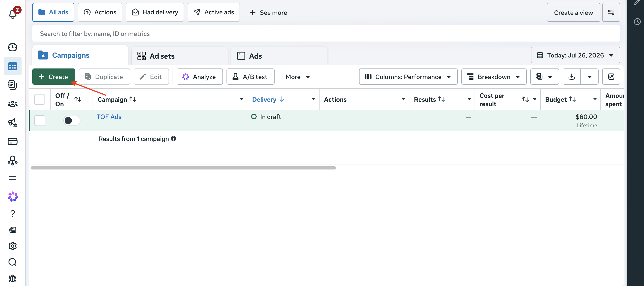The image size is (644, 286).
Task: Open the Actions column header caret menu
Action: click(x=403, y=99)
